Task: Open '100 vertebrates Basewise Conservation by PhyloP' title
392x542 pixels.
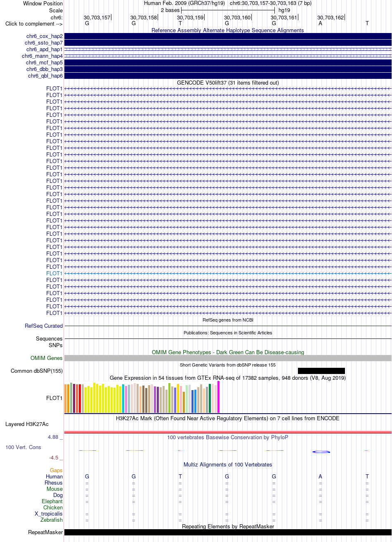Action: click(228, 438)
